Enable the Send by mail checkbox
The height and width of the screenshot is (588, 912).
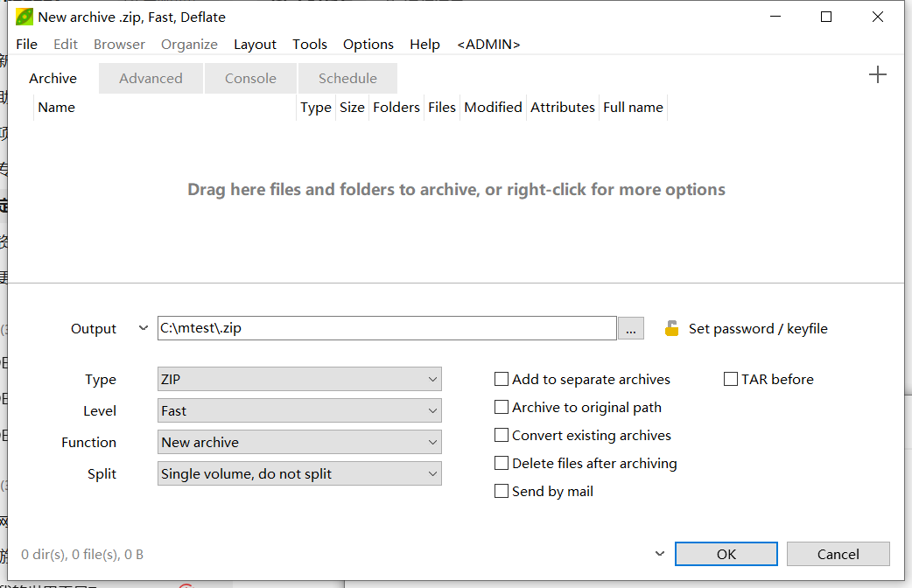pyautogui.click(x=502, y=491)
